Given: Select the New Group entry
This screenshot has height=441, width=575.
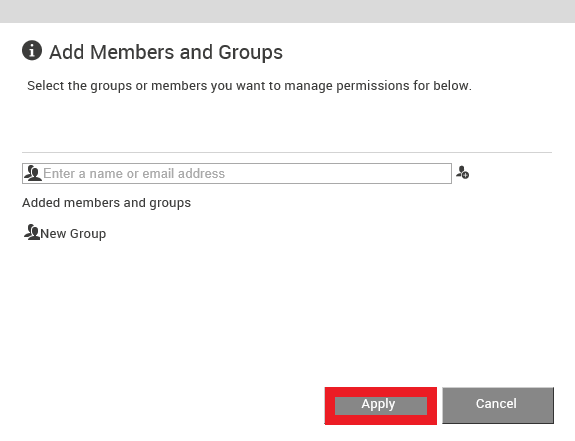Looking at the screenshot, I should (x=65, y=233).
